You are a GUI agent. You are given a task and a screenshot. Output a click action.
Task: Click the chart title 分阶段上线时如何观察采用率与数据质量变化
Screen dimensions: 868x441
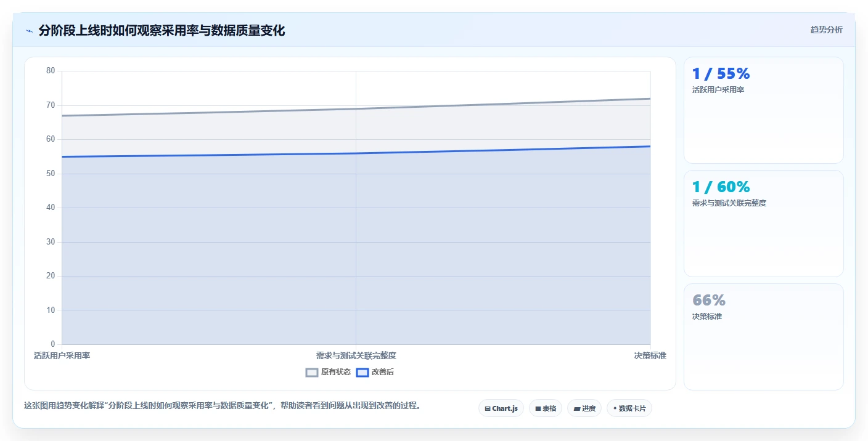coord(162,31)
